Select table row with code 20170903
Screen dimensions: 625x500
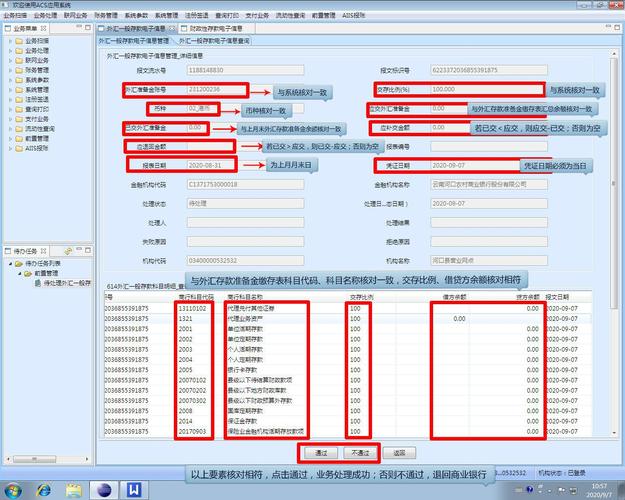(x=348, y=431)
